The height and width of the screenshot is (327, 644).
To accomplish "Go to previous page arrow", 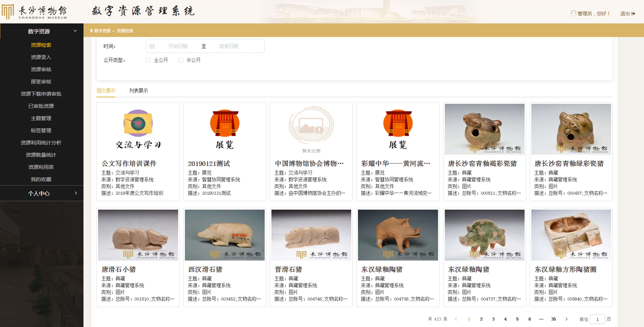I will pyautogui.click(x=456, y=319).
